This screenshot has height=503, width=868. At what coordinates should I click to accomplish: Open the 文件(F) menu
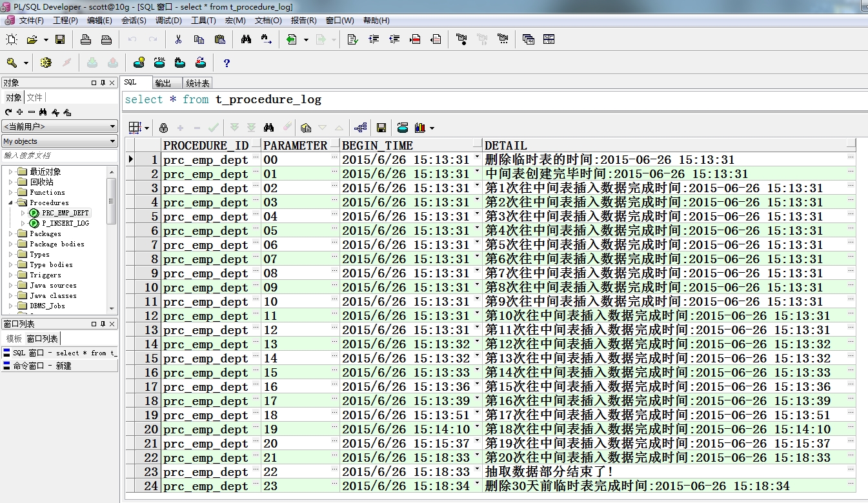pos(31,21)
